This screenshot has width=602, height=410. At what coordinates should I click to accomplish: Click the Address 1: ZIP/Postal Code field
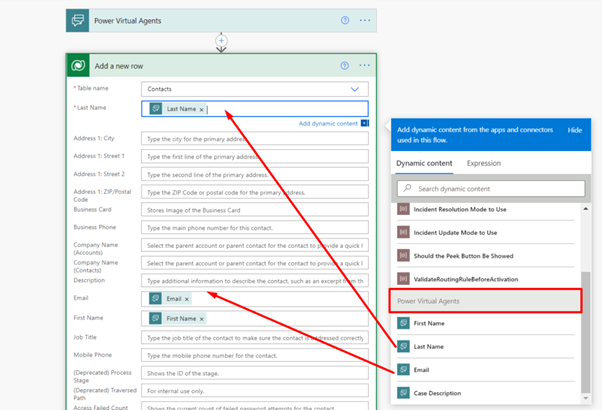(255, 192)
